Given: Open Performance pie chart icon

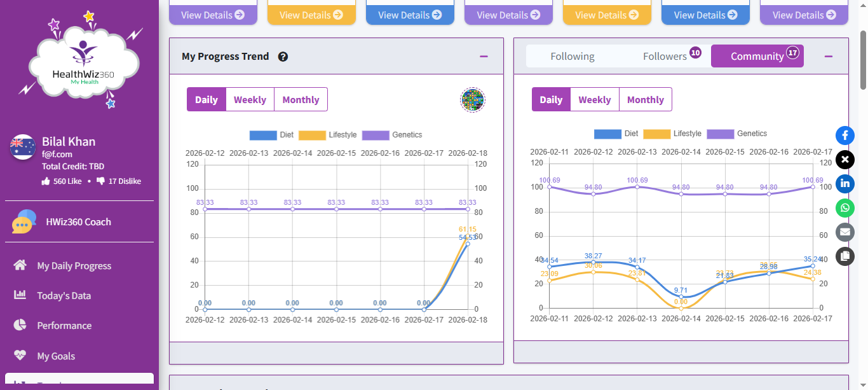Looking at the screenshot, I should click(x=20, y=325).
